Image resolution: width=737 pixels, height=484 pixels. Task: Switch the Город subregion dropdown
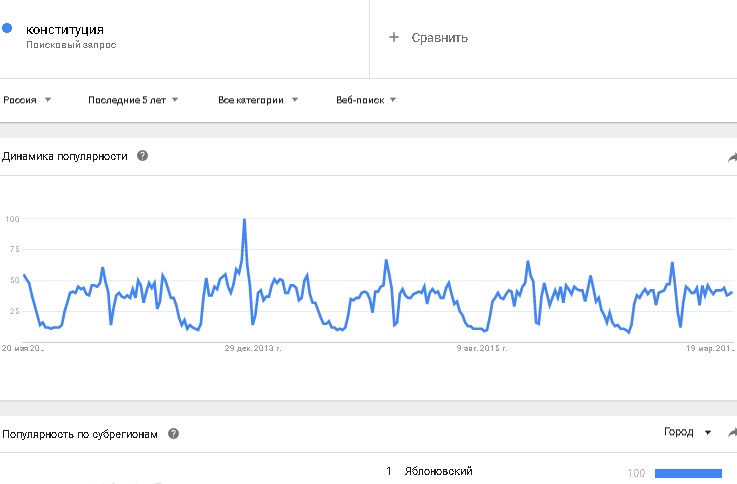[x=688, y=433]
